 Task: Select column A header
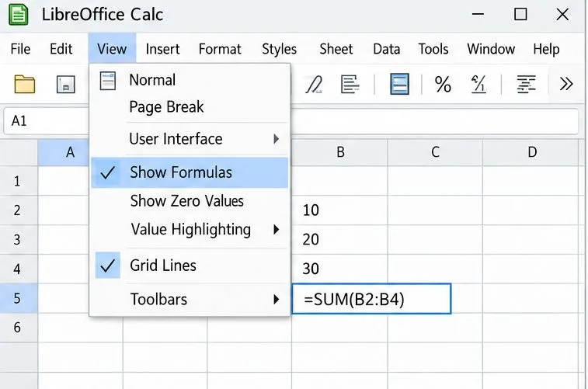tap(71, 152)
